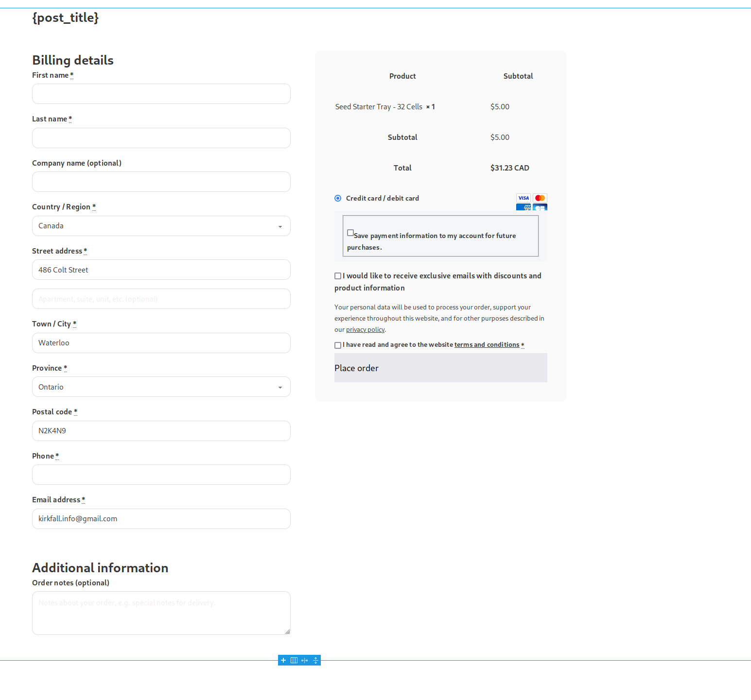Check the save payment information box
Viewport: 751px width, 700px height.
click(350, 233)
